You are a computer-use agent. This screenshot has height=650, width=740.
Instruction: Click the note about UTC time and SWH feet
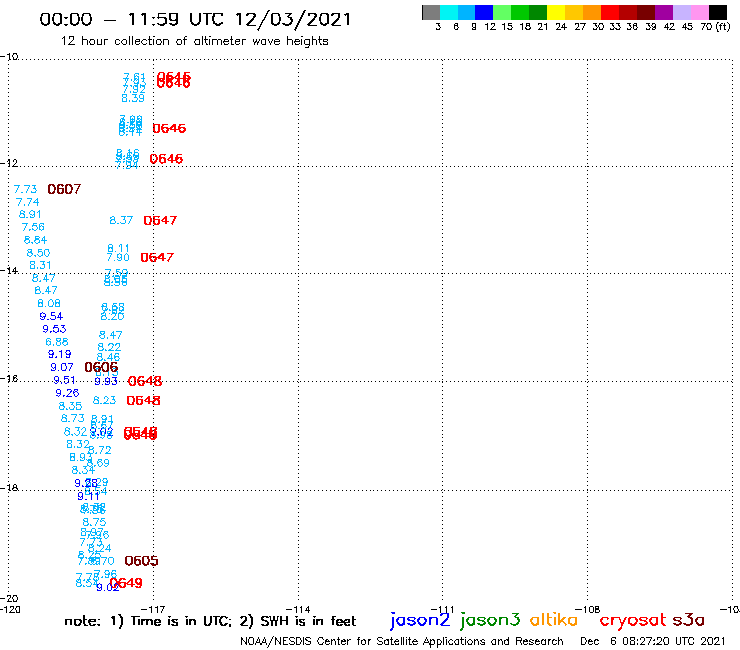coord(210,621)
